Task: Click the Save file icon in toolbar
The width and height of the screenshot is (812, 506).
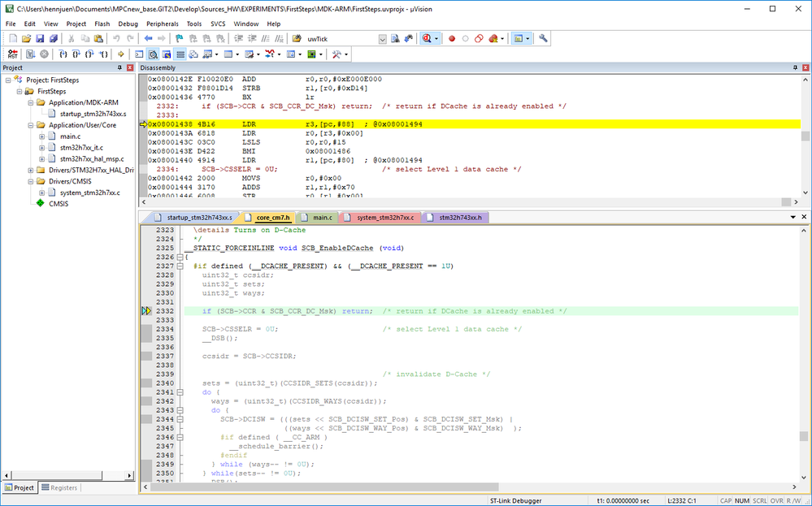Action: click(x=39, y=38)
